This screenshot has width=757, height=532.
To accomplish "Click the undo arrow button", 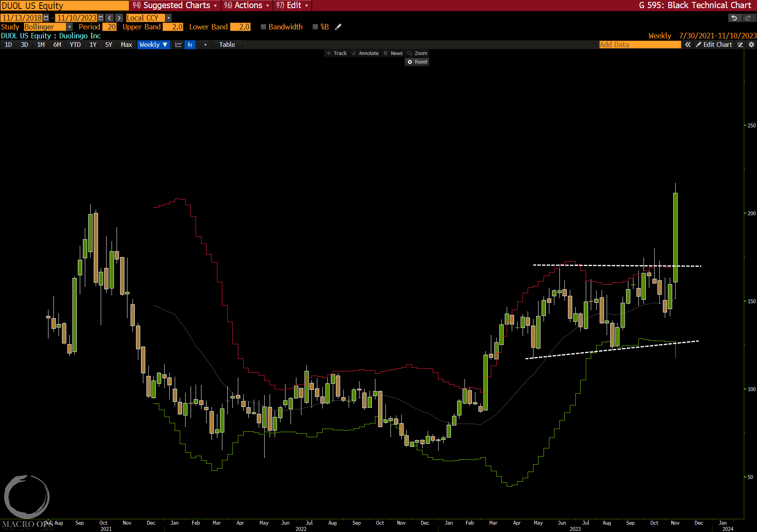I will pyautogui.click(x=734, y=18).
